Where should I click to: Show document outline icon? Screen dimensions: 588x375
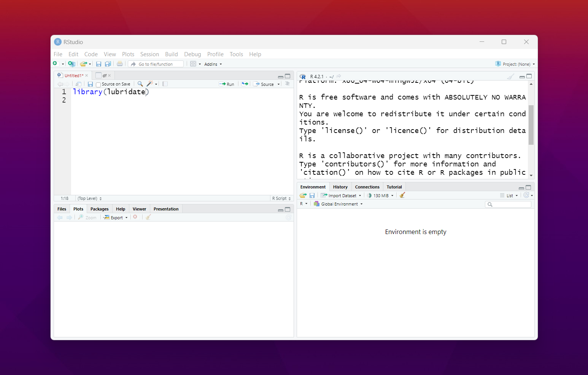point(288,84)
